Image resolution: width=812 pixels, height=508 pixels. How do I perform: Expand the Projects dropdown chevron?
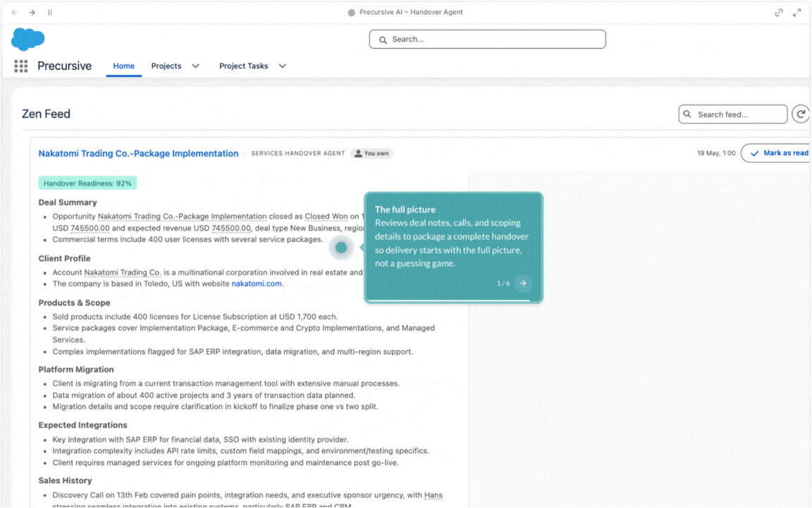(x=196, y=66)
